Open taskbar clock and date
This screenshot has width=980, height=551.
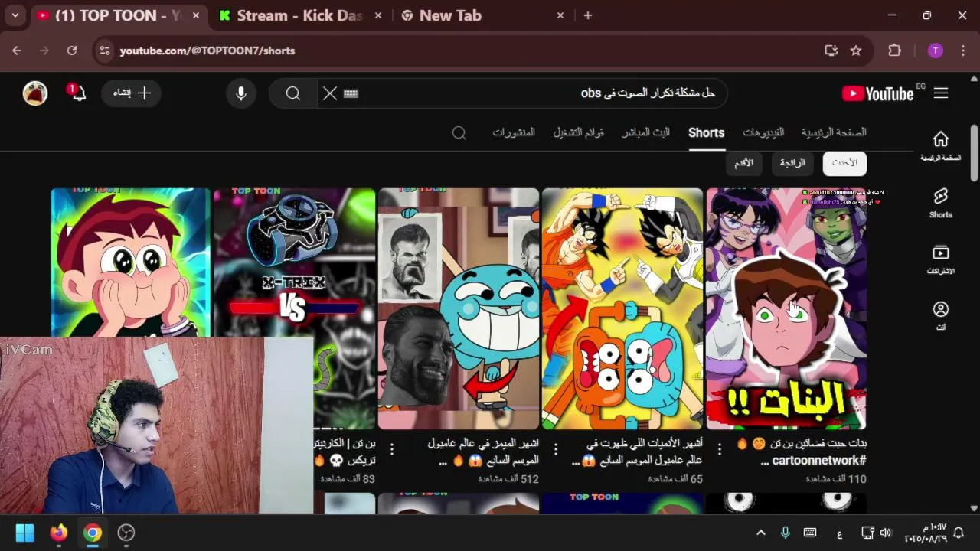(925, 533)
